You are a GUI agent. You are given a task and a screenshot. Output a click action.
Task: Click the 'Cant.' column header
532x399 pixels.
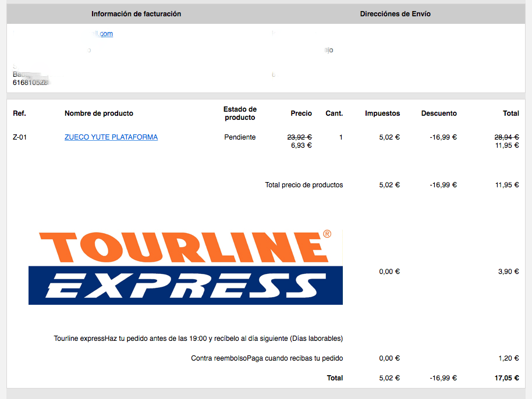[334, 113]
